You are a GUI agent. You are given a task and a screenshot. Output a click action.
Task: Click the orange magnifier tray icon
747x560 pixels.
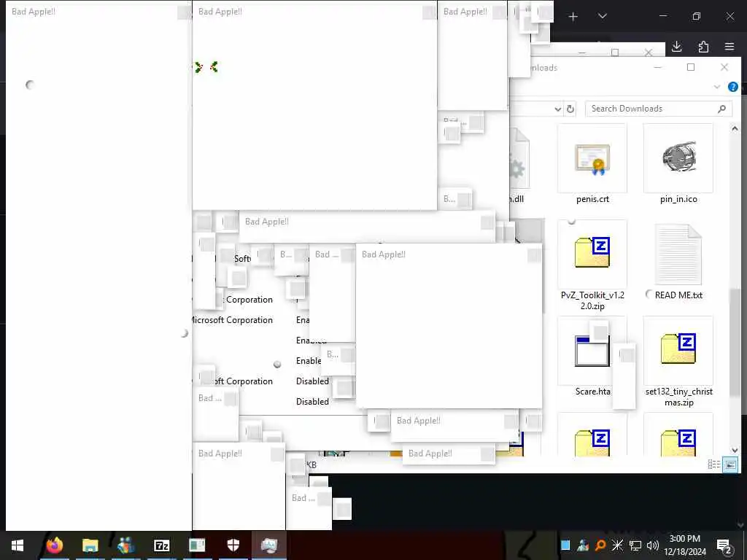[x=600, y=545]
